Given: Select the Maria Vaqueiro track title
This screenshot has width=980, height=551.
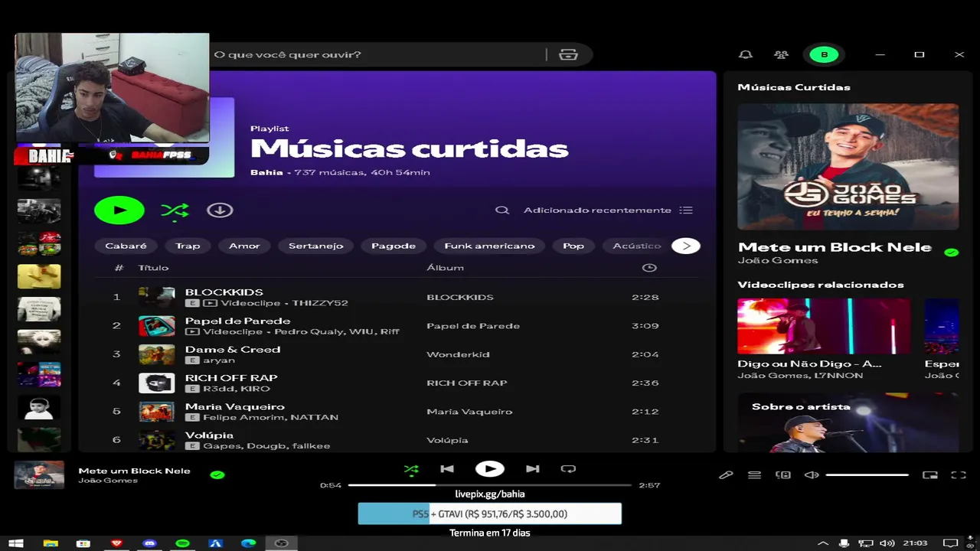Looking at the screenshot, I should click(x=235, y=406).
